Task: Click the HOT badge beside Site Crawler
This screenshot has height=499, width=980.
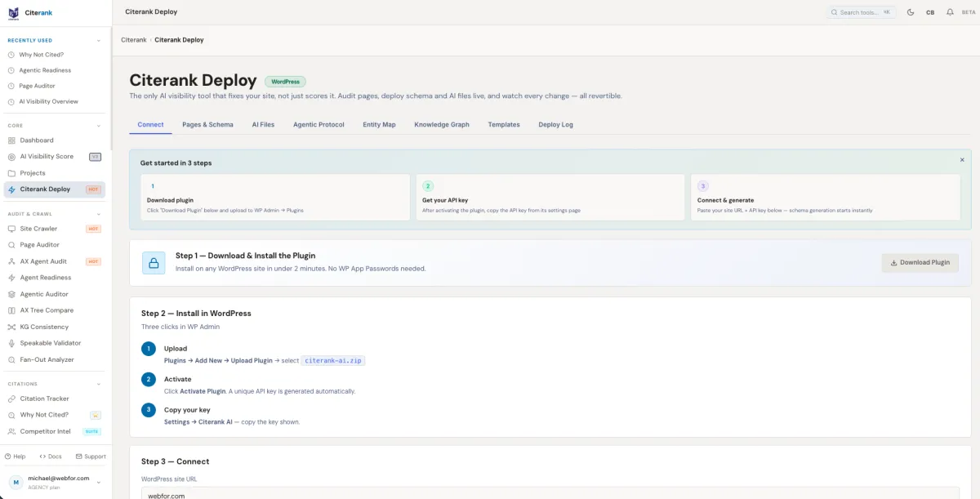Action: (93, 229)
